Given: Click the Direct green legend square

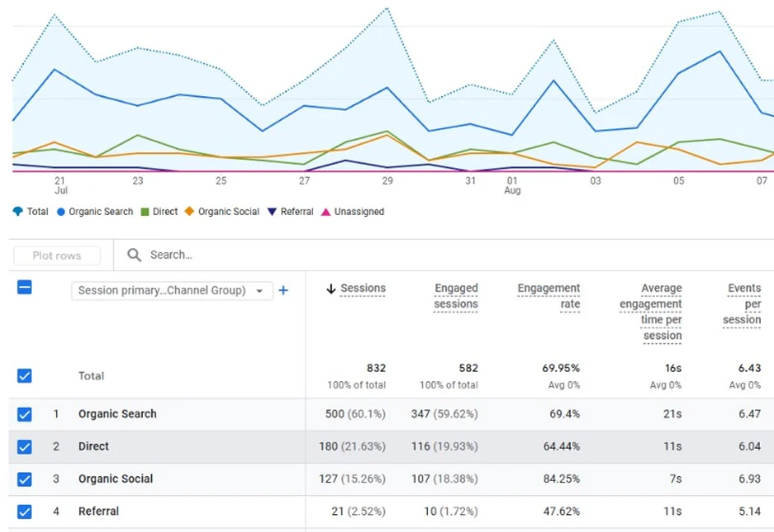Looking at the screenshot, I should pyautogui.click(x=145, y=212).
